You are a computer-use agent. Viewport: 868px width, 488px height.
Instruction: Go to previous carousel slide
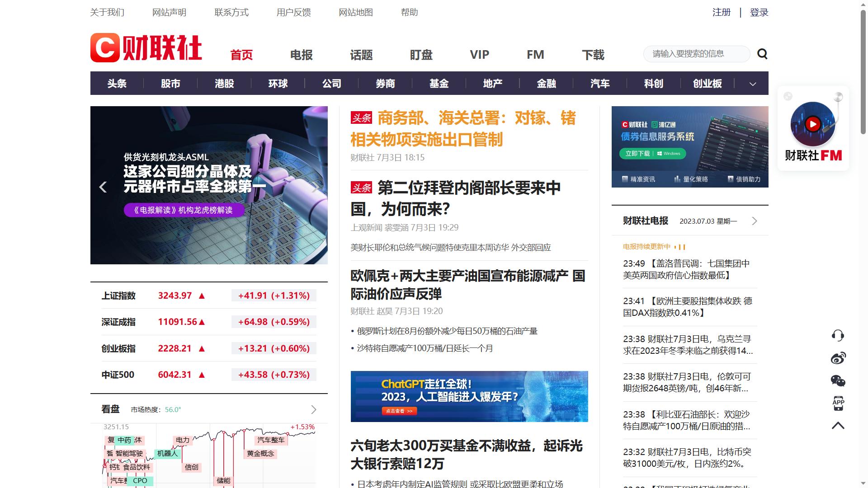click(x=103, y=187)
